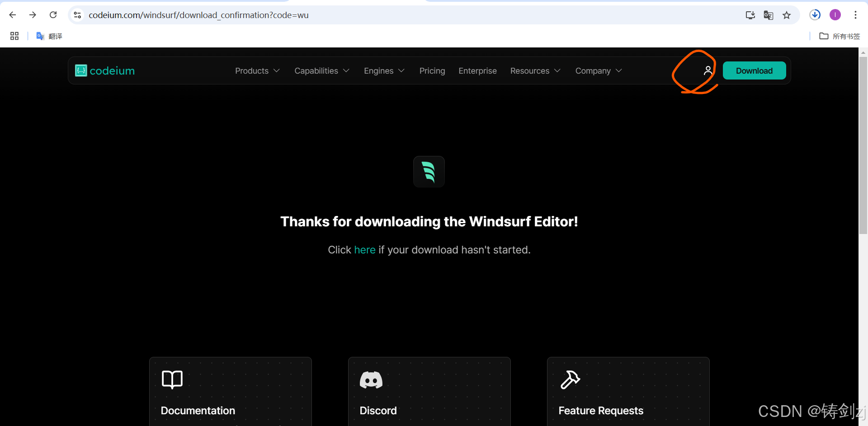Screen dimensions: 868x426
Task: Open the Feature Requests card title
Action: coord(601,411)
